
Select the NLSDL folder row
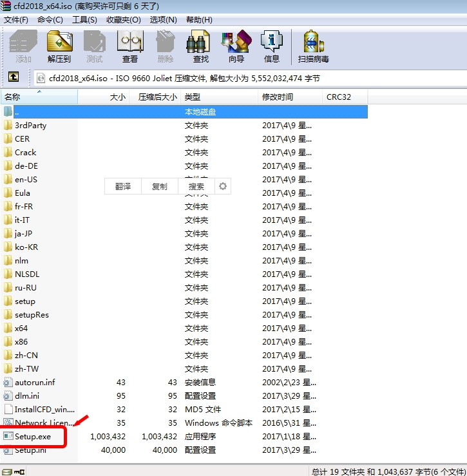coord(184,274)
